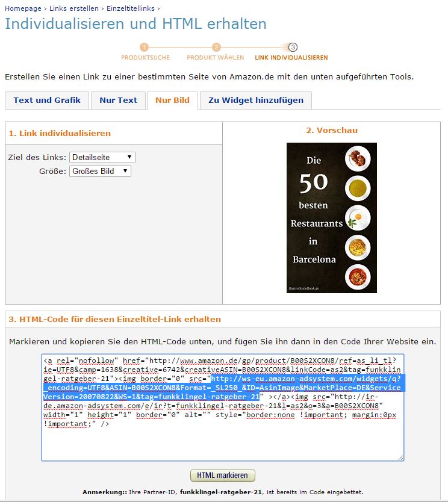The image size is (448, 502).
Task: Click heading 1. Link individualisieren
Action: click(x=60, y=133)
